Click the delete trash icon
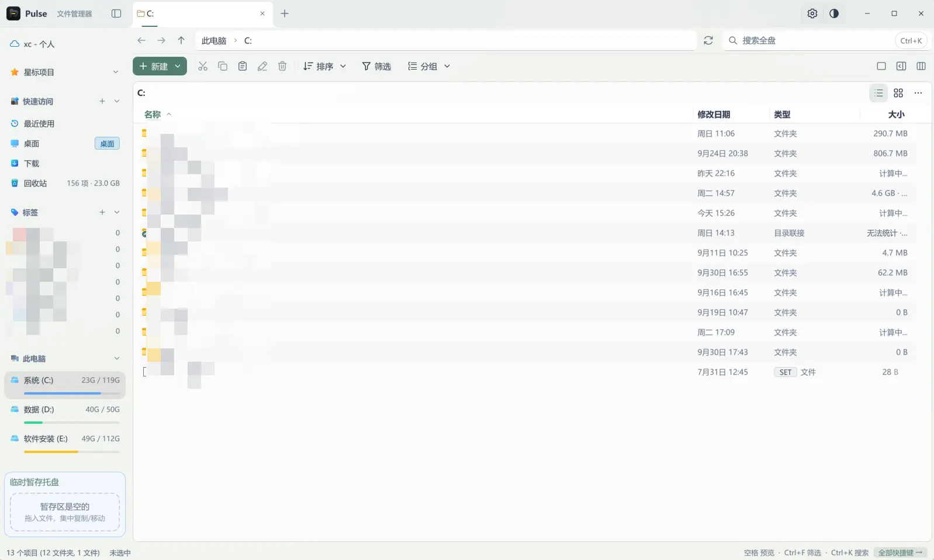934x560 pixels. click(282, 66)
